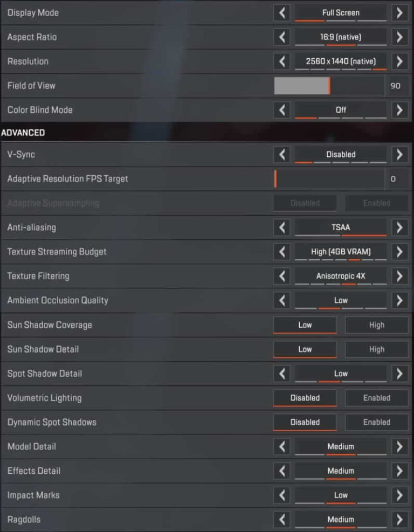Open the V-Sync setting with its right arrow
The width and height of the screenshot is (414, 532).
coord(400,154)
